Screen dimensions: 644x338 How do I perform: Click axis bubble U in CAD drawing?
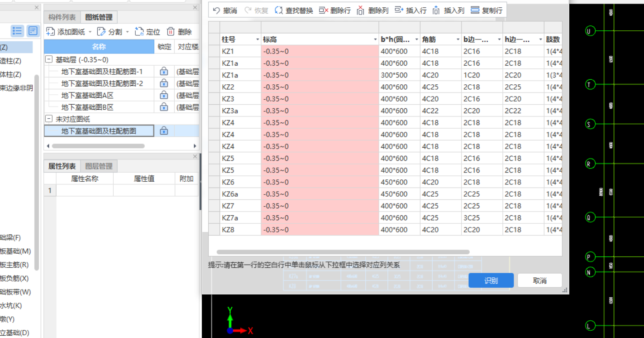[x=590, y=31]
